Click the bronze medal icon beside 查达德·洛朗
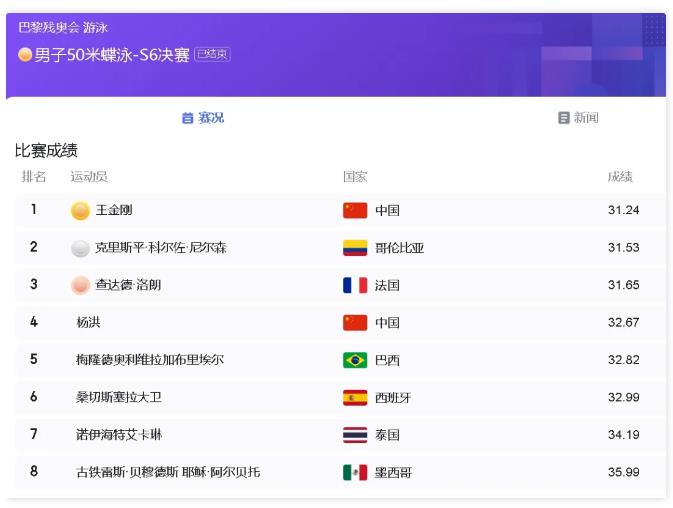Image resolution: width=673 pixels, height=508 pixels. (x=80, y=285)
